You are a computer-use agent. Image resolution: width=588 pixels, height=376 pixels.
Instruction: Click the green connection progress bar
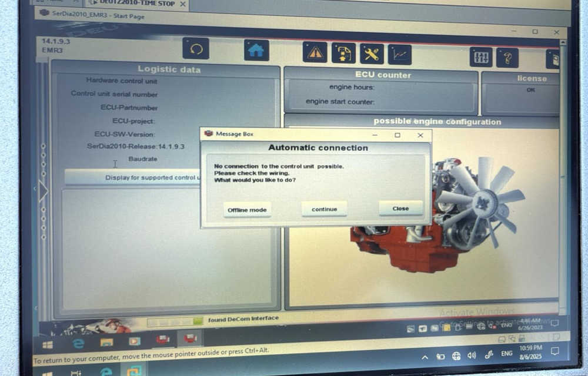(x=175, y=321)
